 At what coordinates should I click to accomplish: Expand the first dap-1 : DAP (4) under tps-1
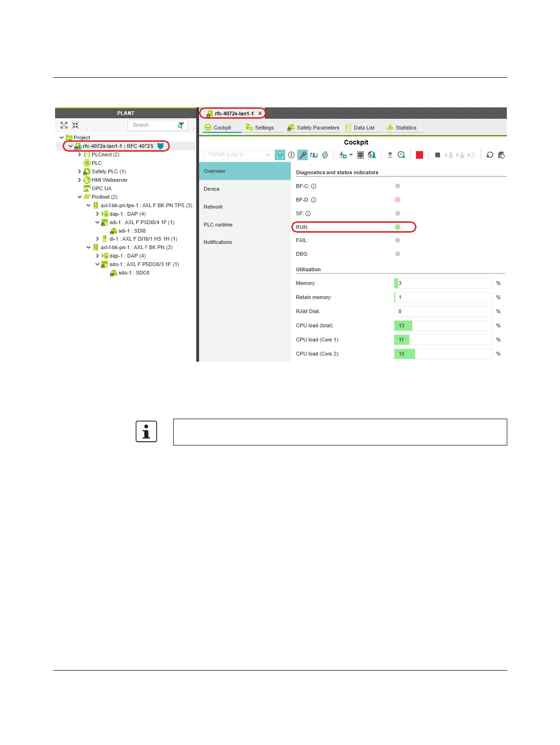(x=97, y=214)
